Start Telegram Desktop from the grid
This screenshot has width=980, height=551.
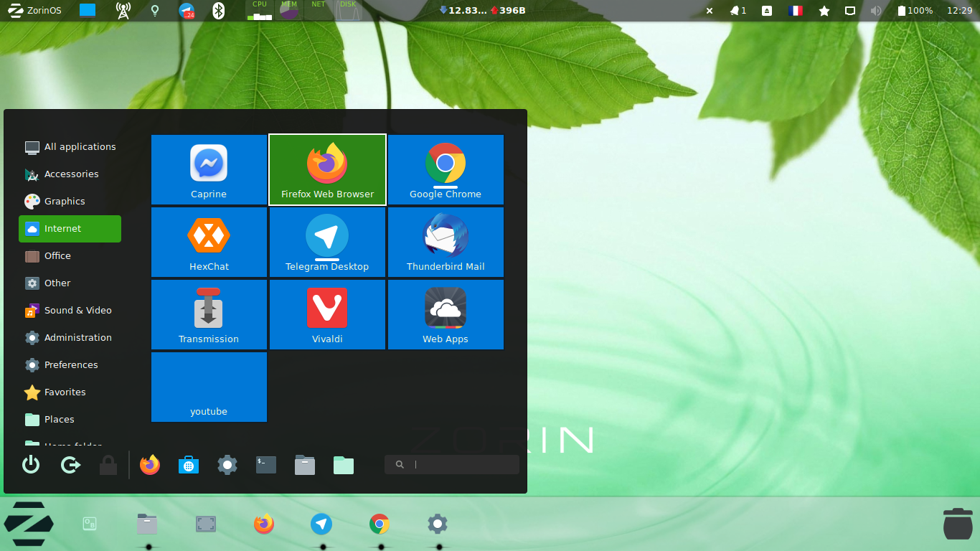click(x=327, y=242)
